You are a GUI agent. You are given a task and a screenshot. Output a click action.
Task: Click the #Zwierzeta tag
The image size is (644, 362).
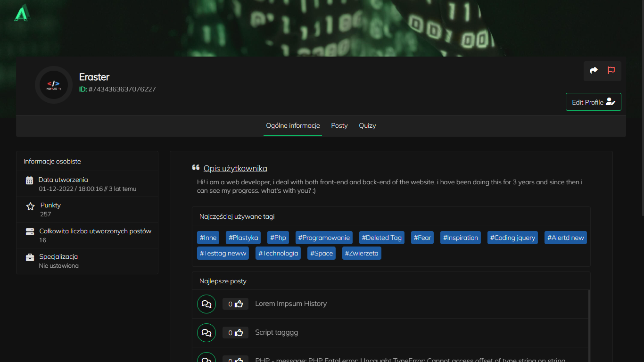pos(361,253)
